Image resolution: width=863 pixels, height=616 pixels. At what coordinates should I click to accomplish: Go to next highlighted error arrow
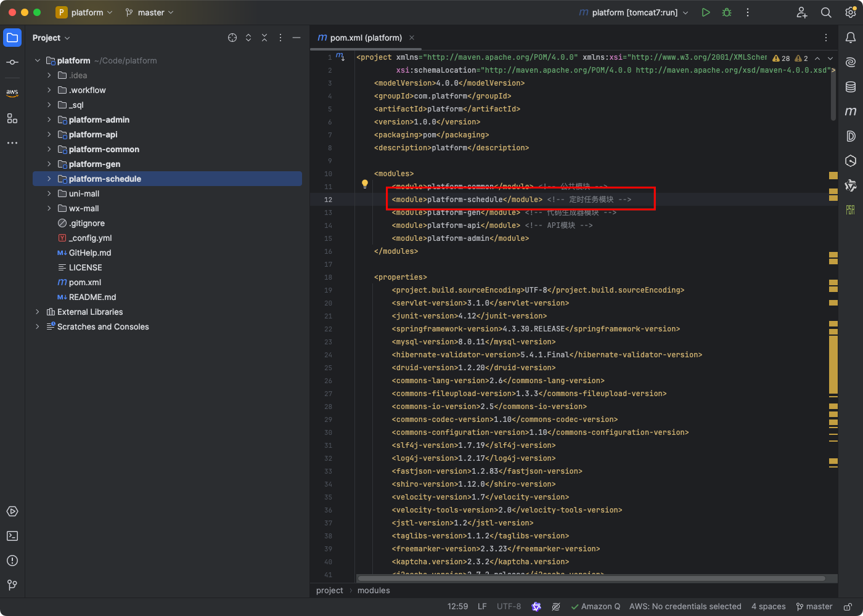coord(830,58)
